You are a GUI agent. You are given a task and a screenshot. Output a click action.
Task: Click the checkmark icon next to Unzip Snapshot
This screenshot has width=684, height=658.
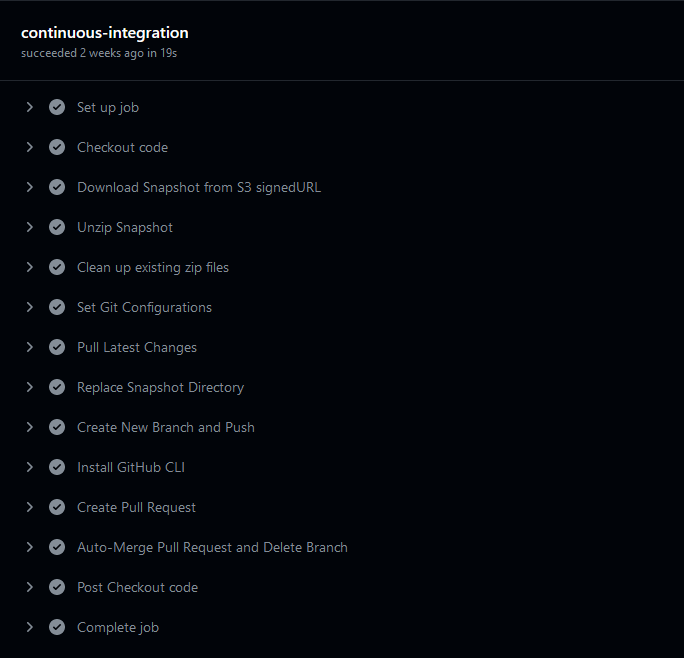(x=57, y=227)
